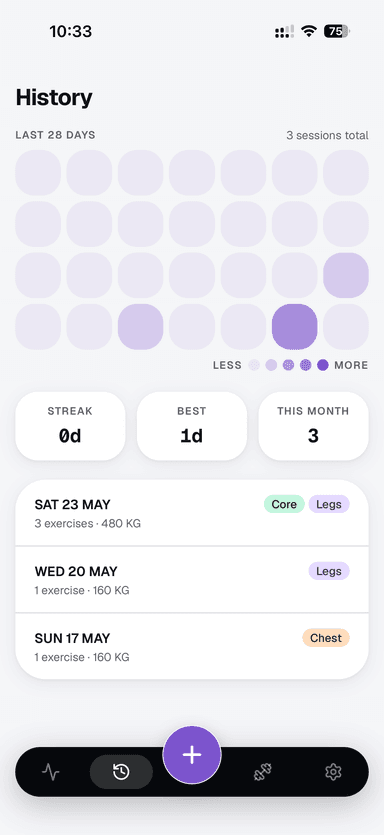Open the dumbbell exercises tab icon
Image resolution: width=384 pixels, height=835 pixels.
click(x=263, y=772)
